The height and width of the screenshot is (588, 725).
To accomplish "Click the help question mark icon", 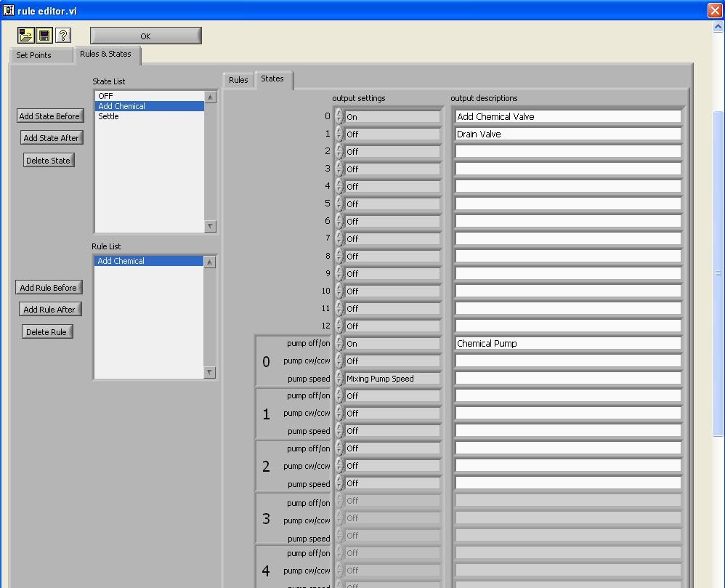I will click(x=63, y=35).
